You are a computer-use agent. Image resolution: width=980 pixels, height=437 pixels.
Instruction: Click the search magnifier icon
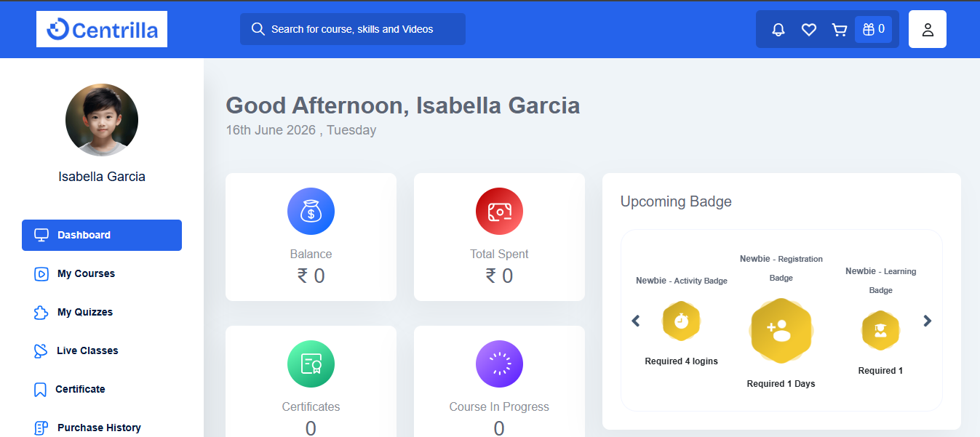[x=258, y=29]
